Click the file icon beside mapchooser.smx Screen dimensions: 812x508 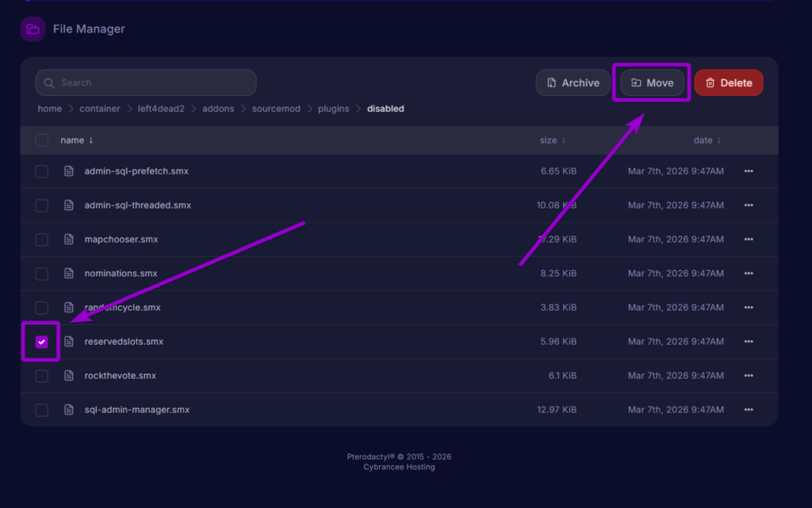pos(68,239)
